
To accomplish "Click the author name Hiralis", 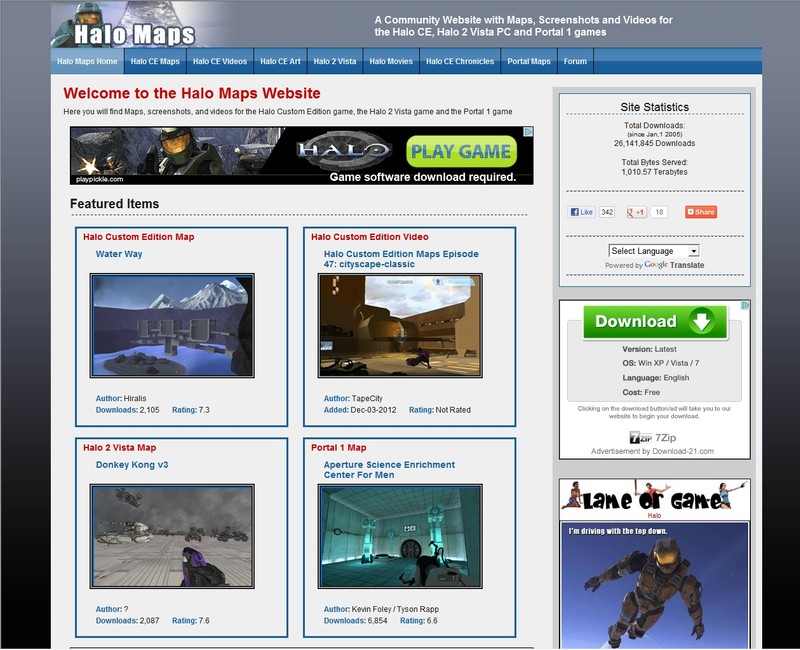I will (135, 398).
